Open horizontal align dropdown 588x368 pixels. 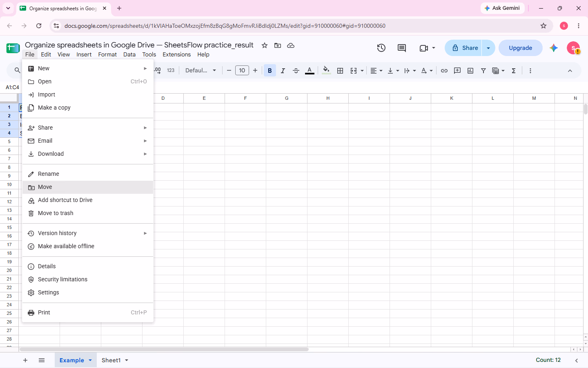[x=376, y=71]
